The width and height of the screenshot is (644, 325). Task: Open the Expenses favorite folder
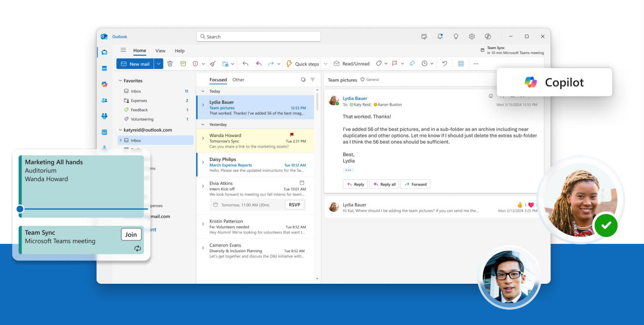coord(155,100)
